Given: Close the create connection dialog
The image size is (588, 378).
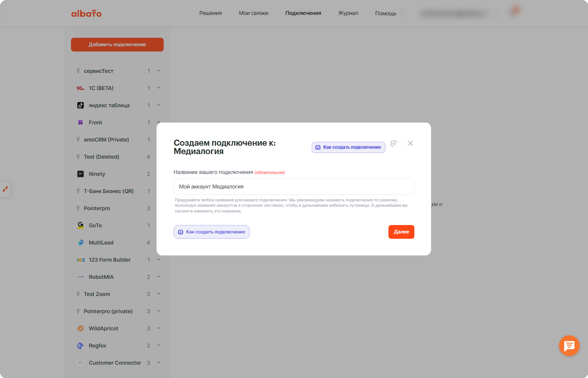Looking at the screenshot, I should pyautogui.click(x=411, y=143).
